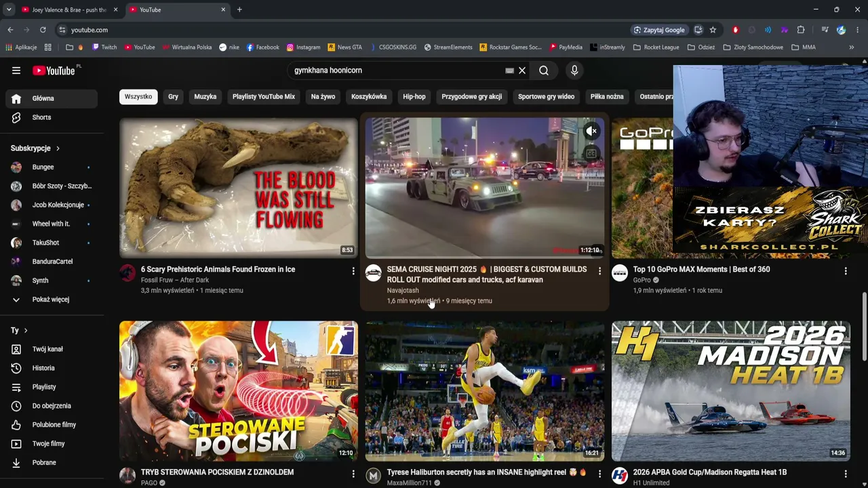Open Historia in the sidebar
Viewport: 868px width, 488px height.
tap(52, 368)
